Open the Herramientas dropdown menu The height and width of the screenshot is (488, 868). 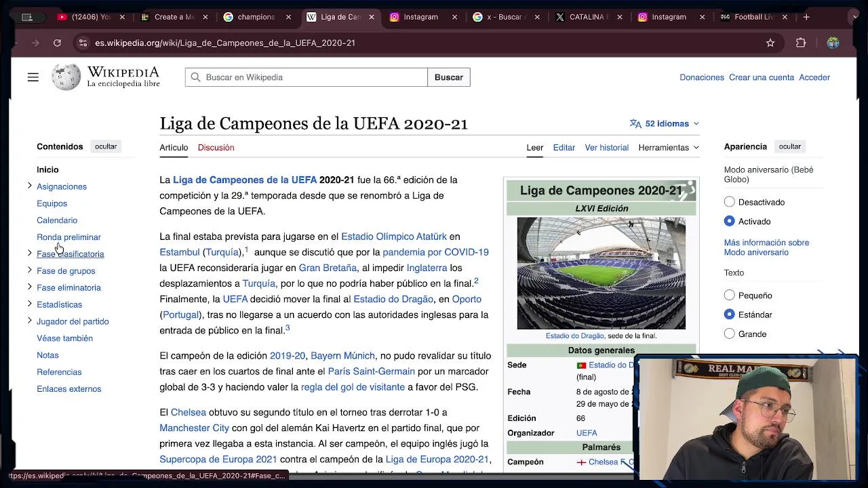(x=669, y=147)
